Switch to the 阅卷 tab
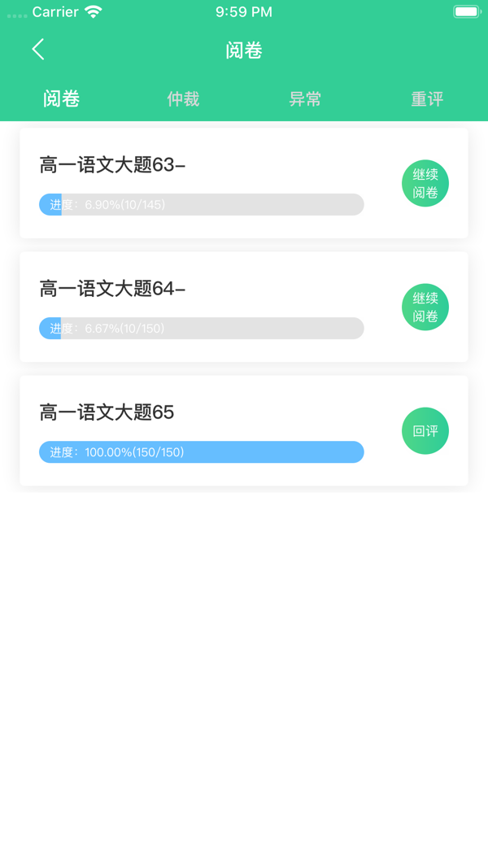 pos(61,99)
